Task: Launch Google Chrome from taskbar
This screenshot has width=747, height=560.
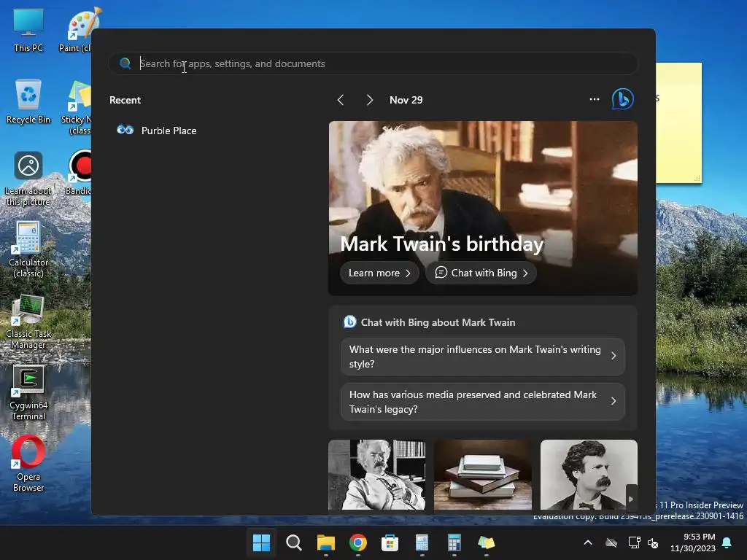Action: tap(357, 542)
